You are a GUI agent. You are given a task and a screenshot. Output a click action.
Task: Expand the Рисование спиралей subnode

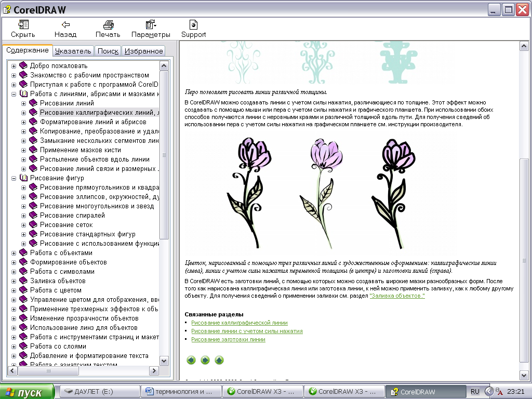point(23,216)
